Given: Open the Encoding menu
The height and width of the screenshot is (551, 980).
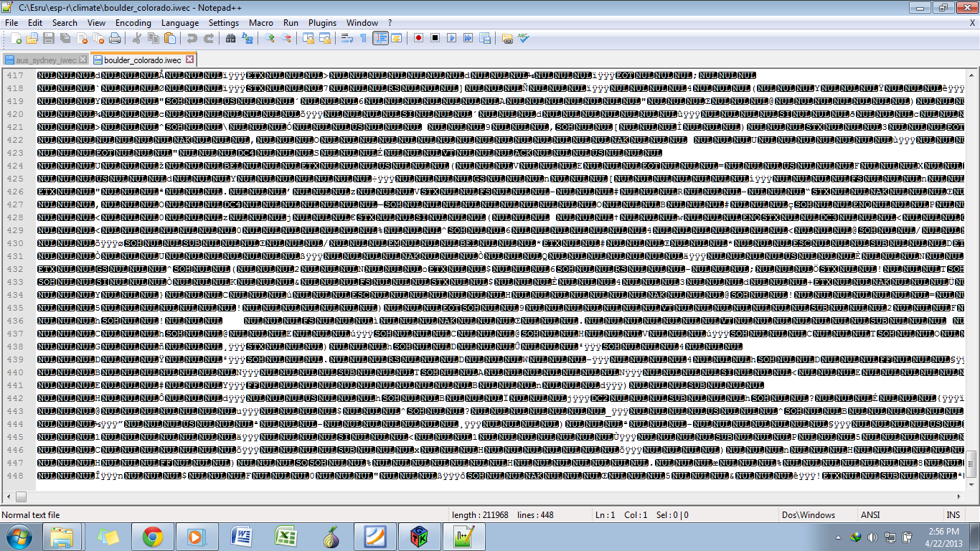Looking at the screenshot, I should point(133,23).
